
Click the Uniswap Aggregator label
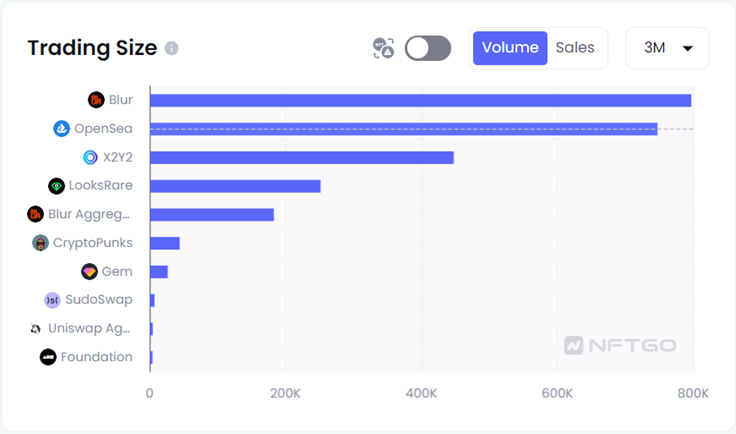[90, 329]
